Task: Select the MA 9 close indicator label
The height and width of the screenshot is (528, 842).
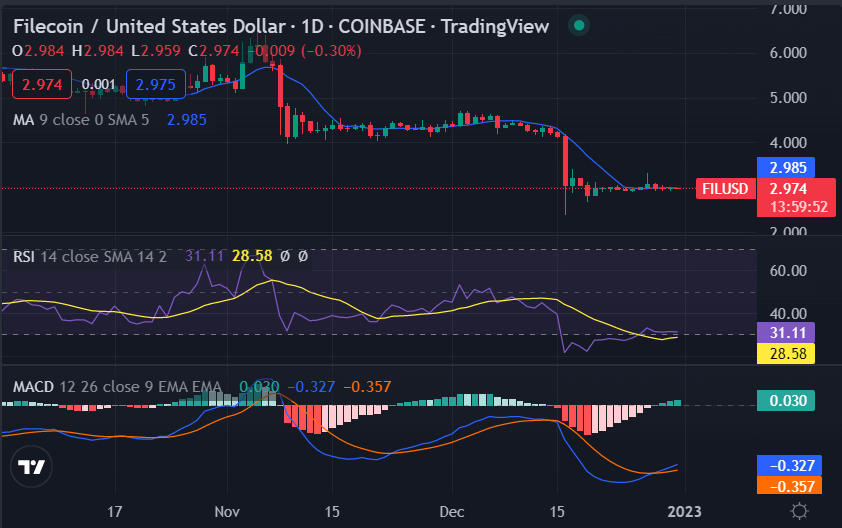Action: click(81, 119)
